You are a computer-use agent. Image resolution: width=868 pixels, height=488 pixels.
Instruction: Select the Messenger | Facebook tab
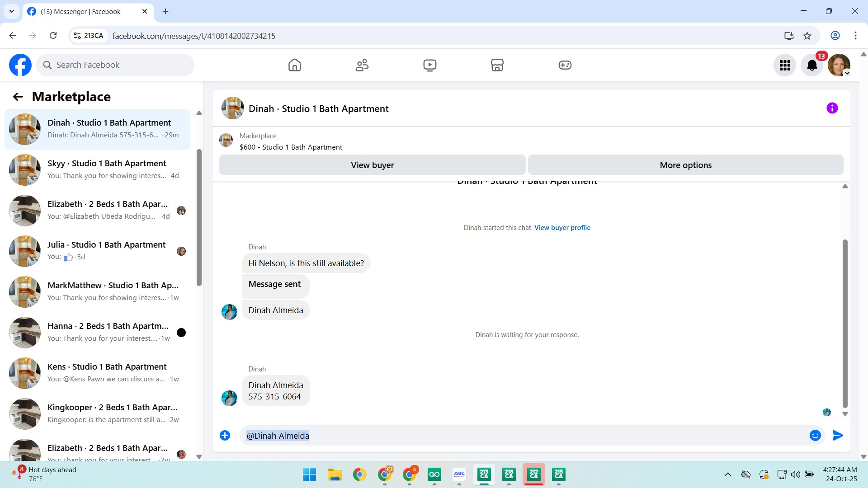[x=88, y=12]
